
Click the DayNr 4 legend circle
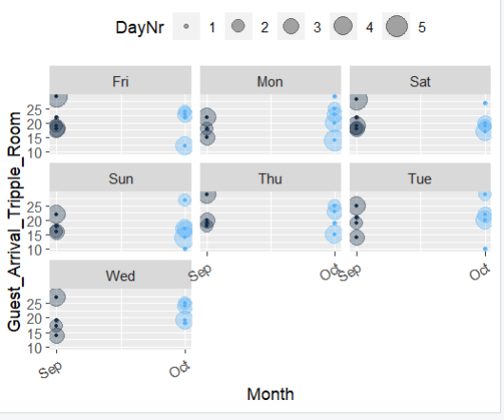pos(343,26)
